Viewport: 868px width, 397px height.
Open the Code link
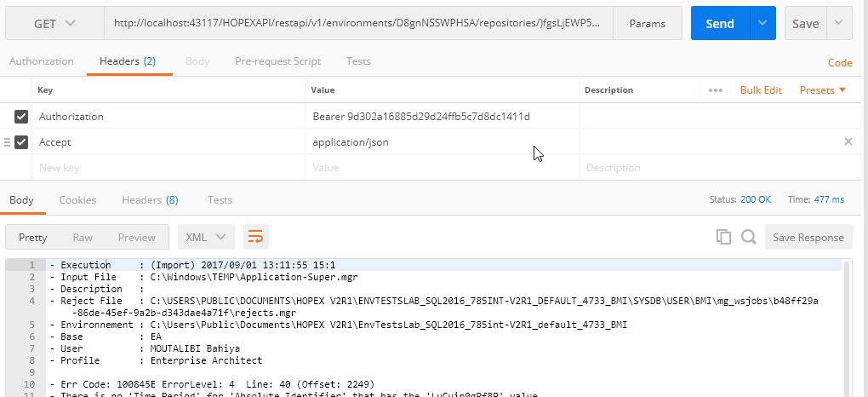point(840,63)
